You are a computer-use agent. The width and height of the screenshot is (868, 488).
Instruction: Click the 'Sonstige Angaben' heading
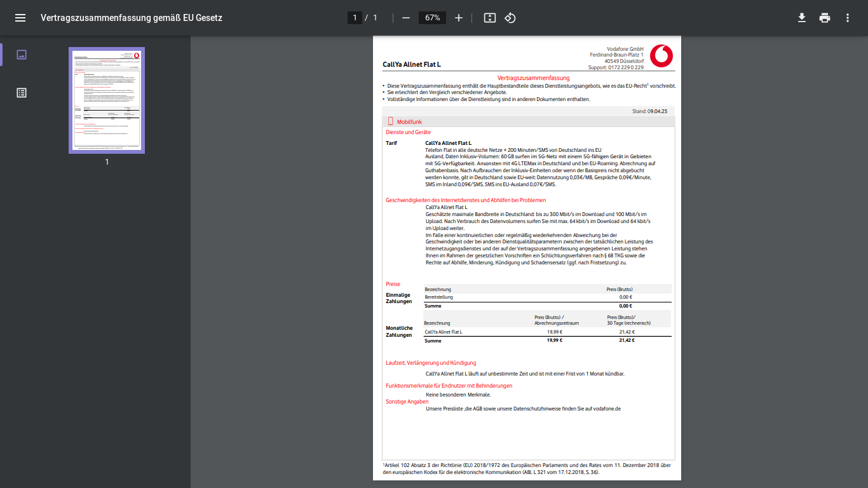pos(407,402)
